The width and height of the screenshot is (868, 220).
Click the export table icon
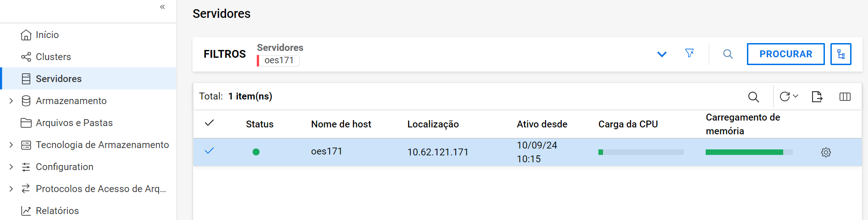817,97
